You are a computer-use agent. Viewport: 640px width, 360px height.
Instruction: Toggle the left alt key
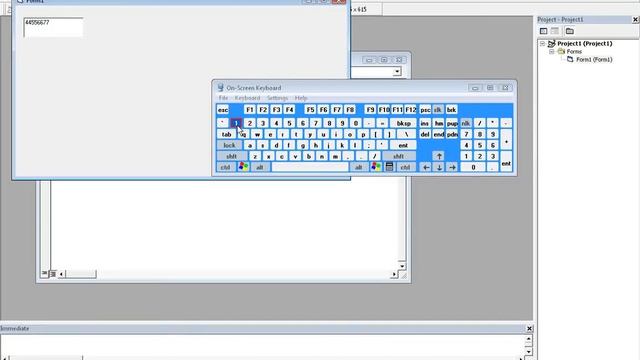pyautogui.click(x=260, y=167)
